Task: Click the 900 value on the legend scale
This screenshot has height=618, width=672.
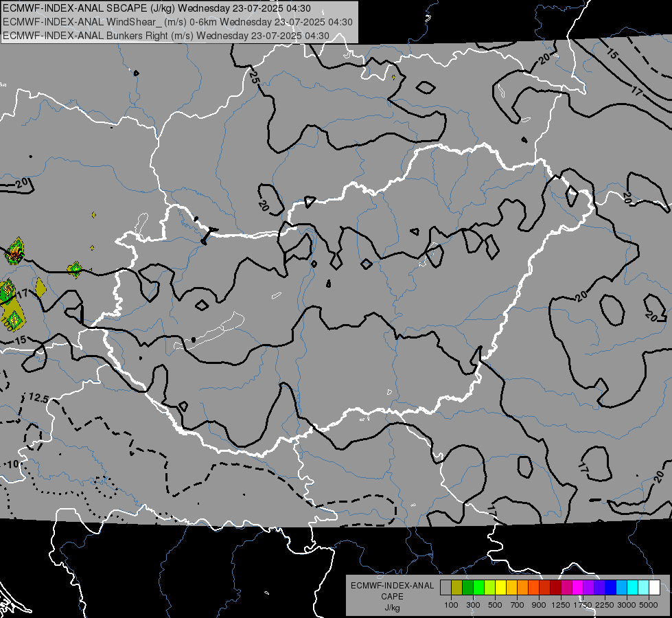Action: click(539, 605)
